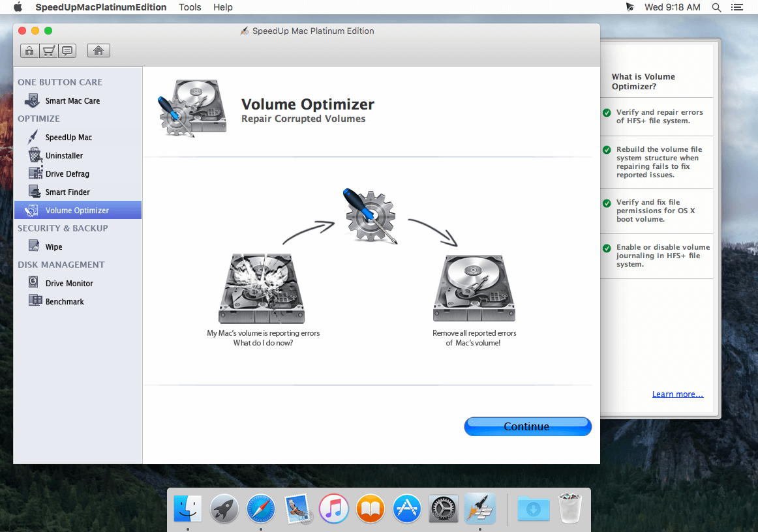Select SpeedUp Mac label in sidebar
The width and height of the screenshot is (758, 532).
click(x=68, y=137)
